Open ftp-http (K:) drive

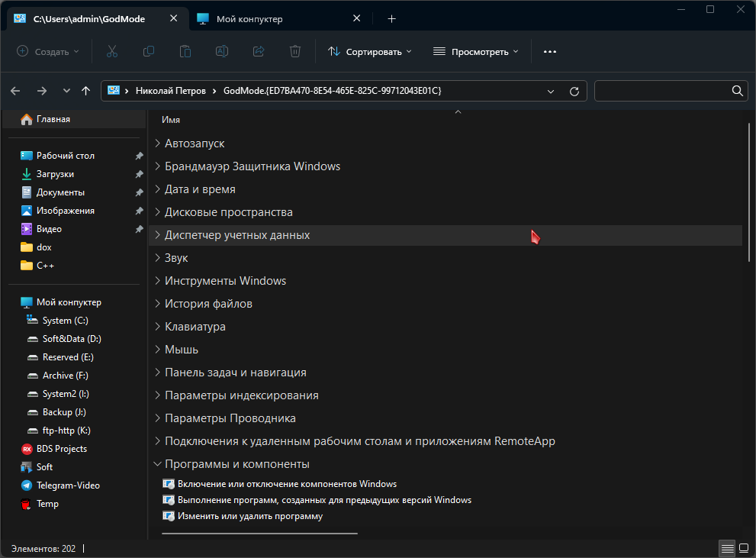(x=66, y=431)
